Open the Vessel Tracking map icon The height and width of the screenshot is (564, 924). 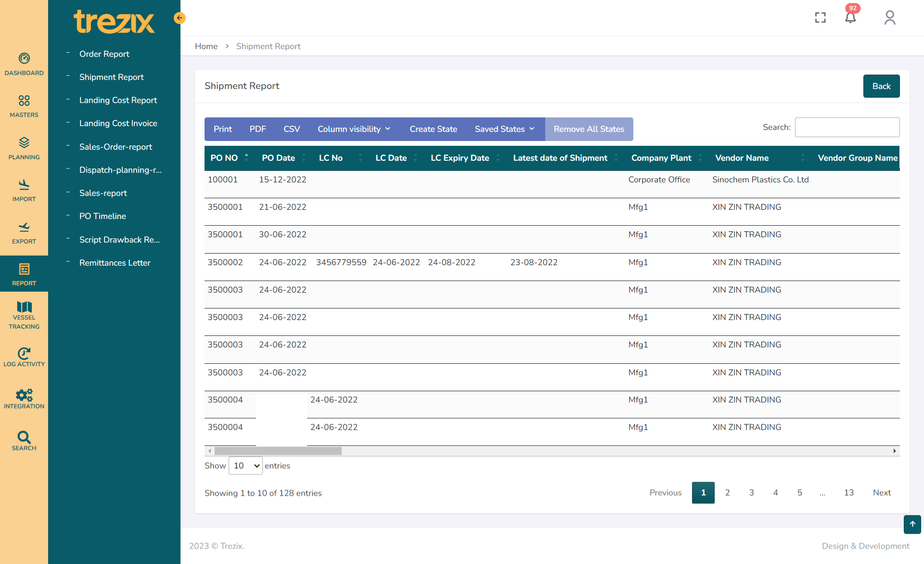click(x=24, y=307)
